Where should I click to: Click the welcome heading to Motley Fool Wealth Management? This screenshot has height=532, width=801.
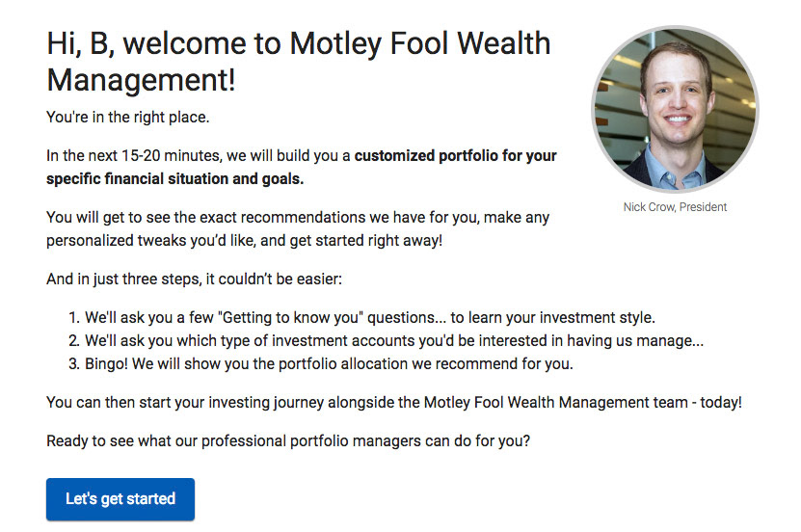coord(299,61)
